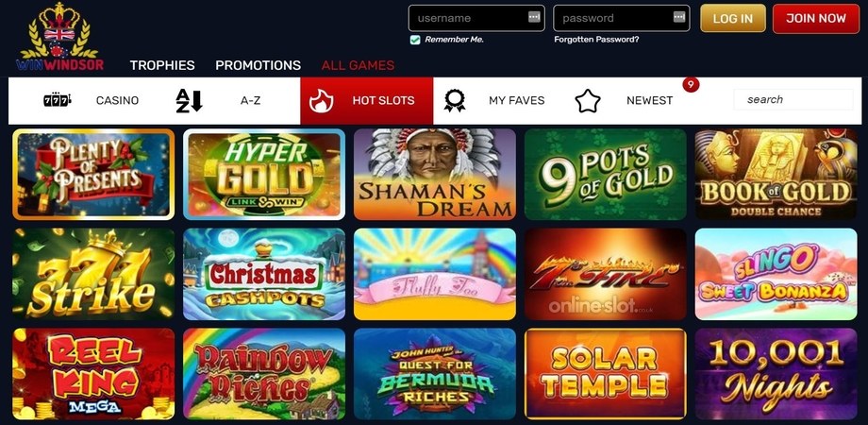Open the flame Hot Slots icon
Image resolution: width=868 pixels, height=425 pixels.
pos(321,101)
